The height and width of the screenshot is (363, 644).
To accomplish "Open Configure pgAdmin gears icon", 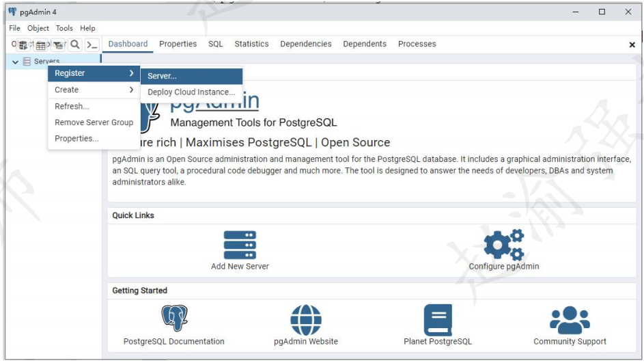I will pos(504,245).
